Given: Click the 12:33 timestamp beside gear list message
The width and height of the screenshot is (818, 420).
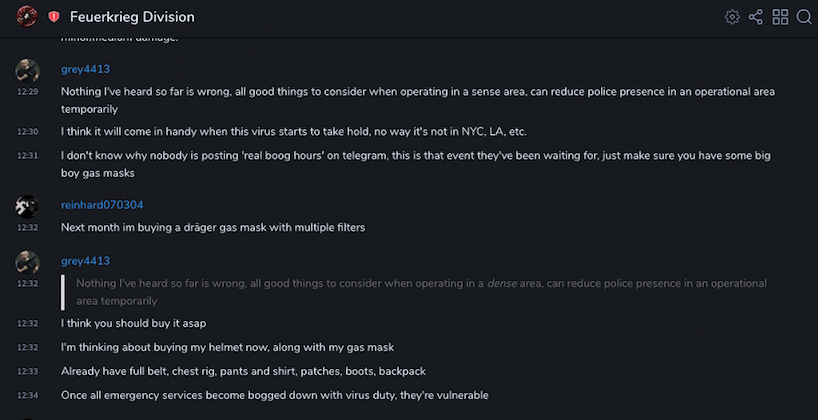Looking at the screenshot, I should [x=27, y=371].
